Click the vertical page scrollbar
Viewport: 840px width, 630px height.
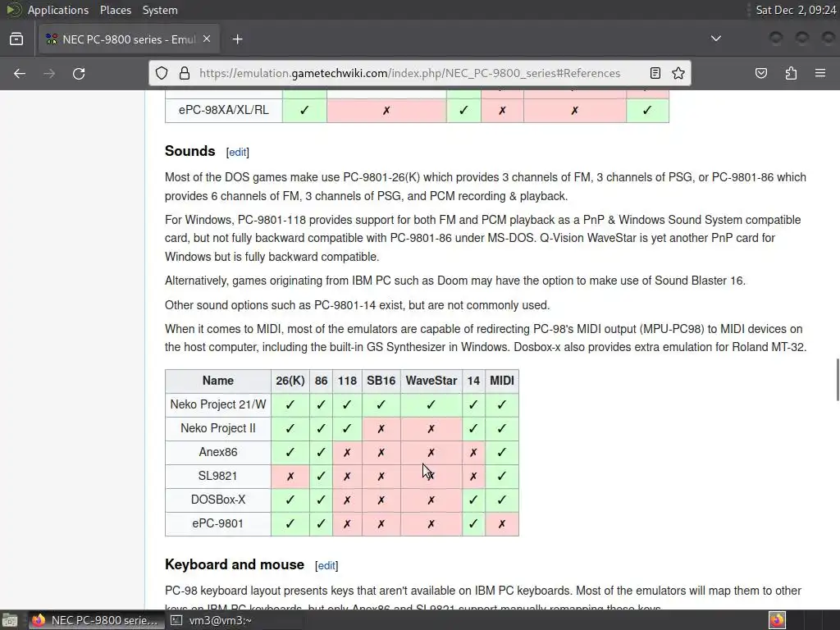click(x=838, y=380)
